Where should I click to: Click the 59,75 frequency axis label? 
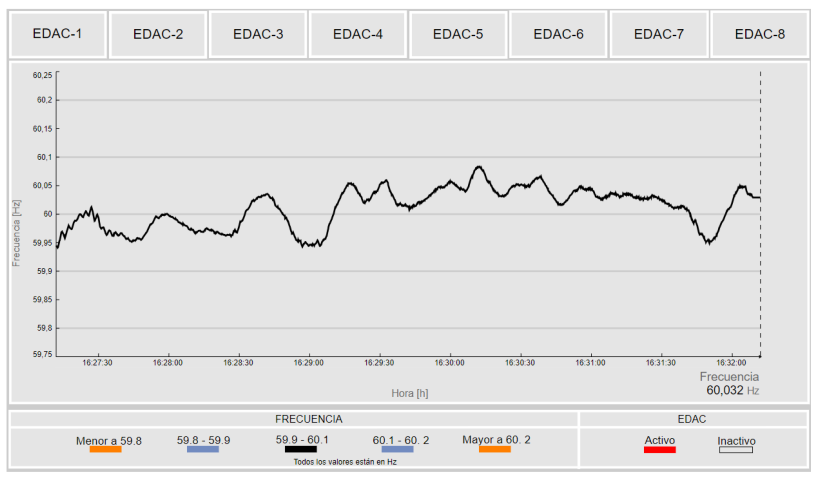pos(42,354)
